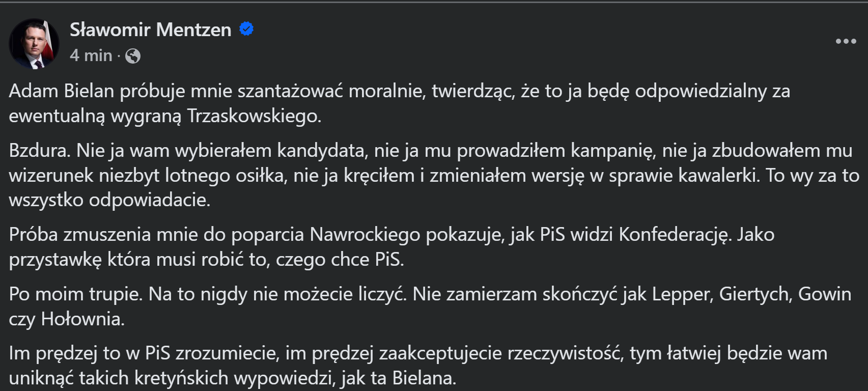The height and width of the screenshot is (391, 868).
Task: Open Sławomir Mentzen's profile picture
Action: point(34,44)
